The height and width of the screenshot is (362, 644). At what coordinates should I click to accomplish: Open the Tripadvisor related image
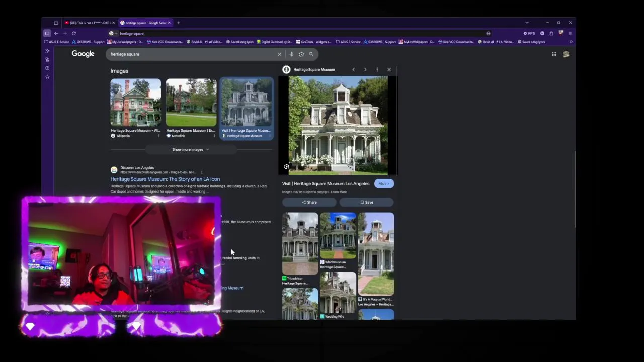click(300, 243)
